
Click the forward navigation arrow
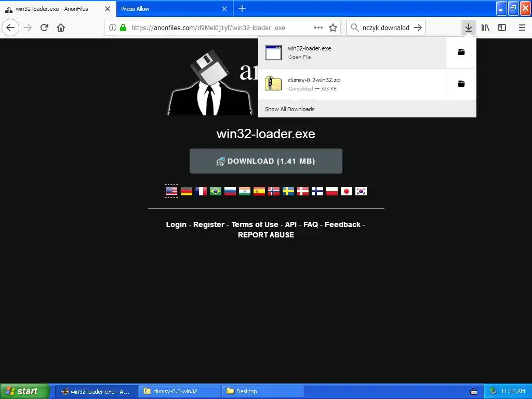[28, 28]
